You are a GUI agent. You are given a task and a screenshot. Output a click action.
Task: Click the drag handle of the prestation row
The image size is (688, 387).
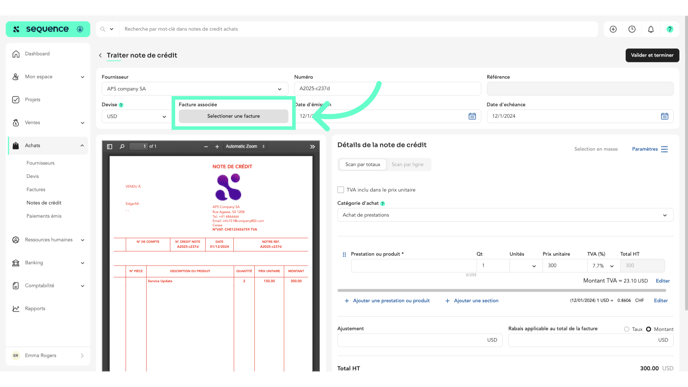click(x=344, y=254)
